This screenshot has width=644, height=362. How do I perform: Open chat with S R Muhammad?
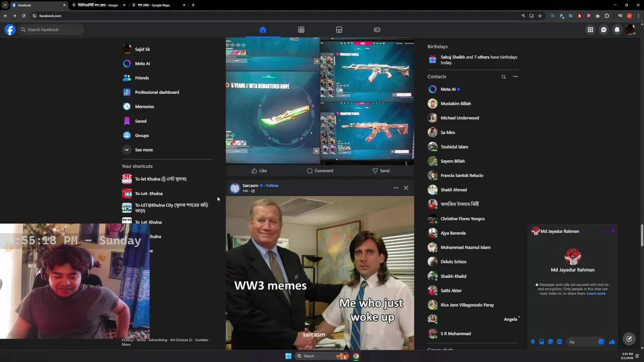(x=473, y=334)
